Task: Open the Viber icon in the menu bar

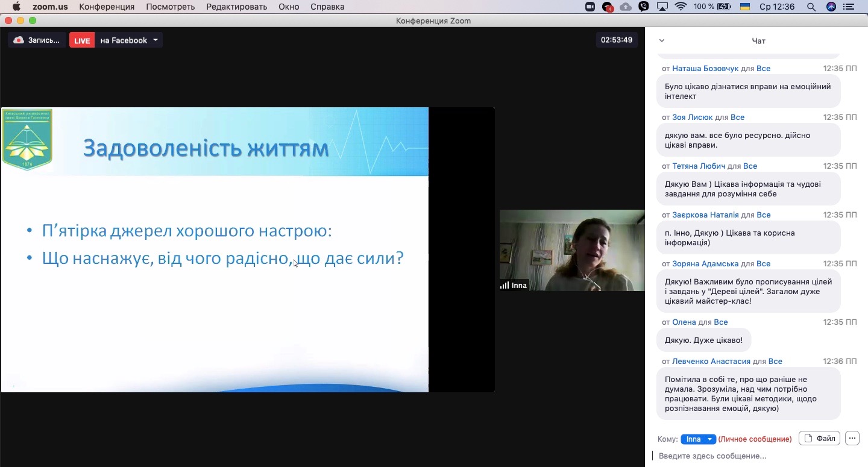Action: [644, 7]
